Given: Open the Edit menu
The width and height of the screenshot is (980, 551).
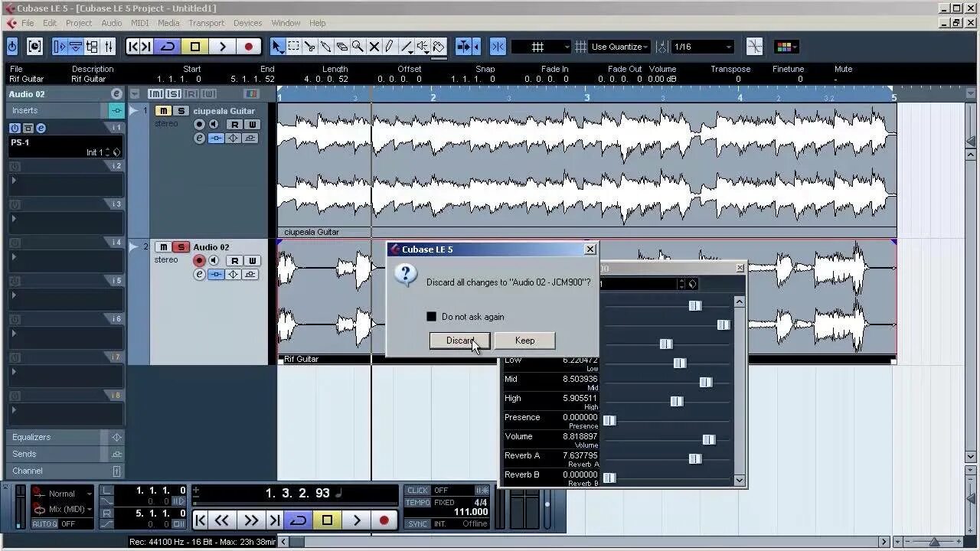Looking at the screenshot, I should [x=50, y=23].
